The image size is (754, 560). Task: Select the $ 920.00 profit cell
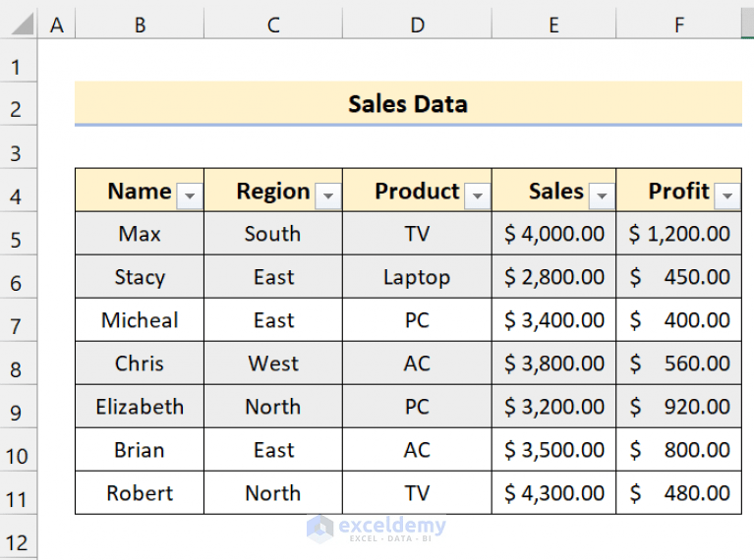coord(679,407)
